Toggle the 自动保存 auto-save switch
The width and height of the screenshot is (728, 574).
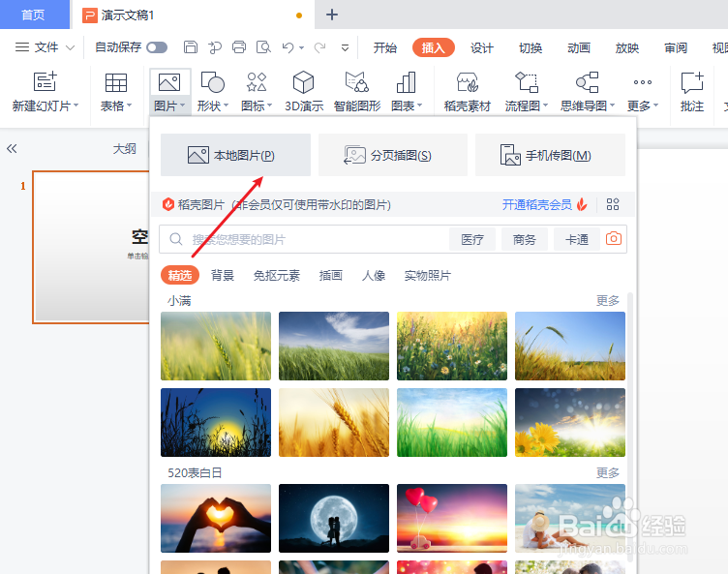tap(157, 47)
